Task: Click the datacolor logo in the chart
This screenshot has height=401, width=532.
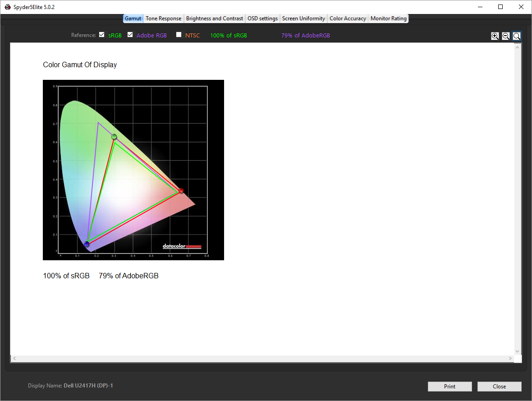Action: (x=182, y=246)
